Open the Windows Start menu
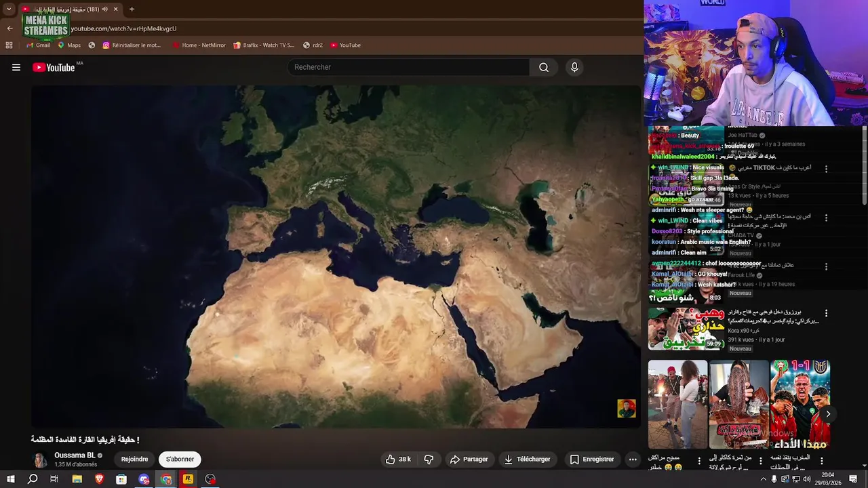The width and height of the screenshot is (868, 488). (10, 479)
